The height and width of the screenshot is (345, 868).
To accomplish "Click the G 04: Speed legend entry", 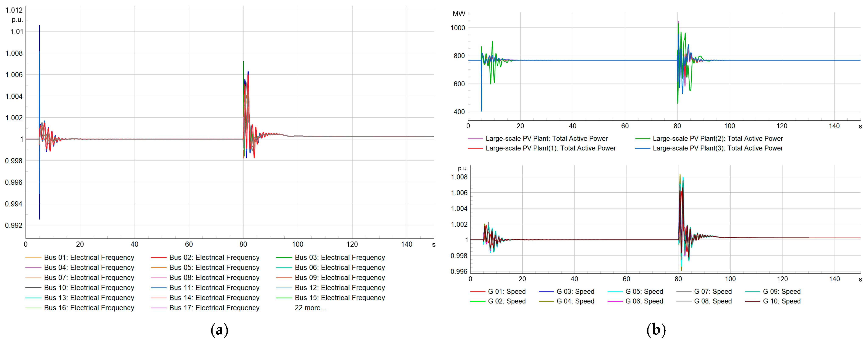I will [575, 301].
